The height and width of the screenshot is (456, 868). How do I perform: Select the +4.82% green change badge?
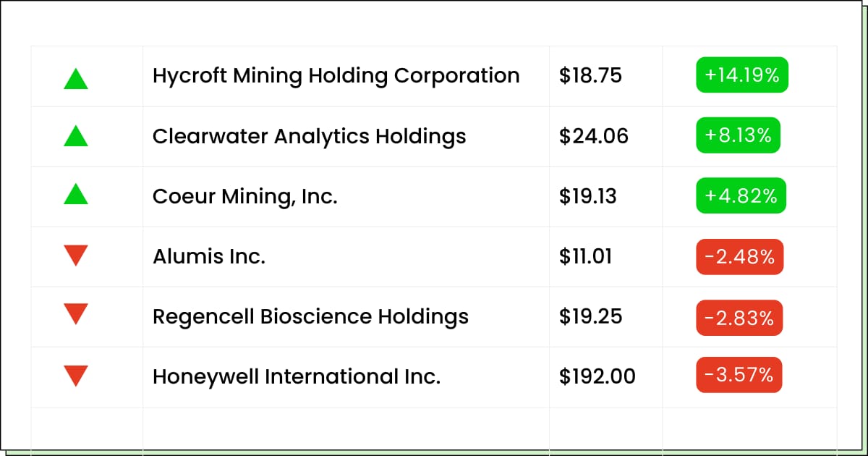point(741,196)
